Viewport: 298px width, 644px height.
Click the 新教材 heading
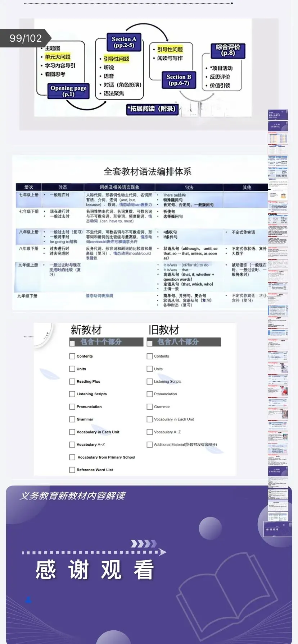coord(86,330)
